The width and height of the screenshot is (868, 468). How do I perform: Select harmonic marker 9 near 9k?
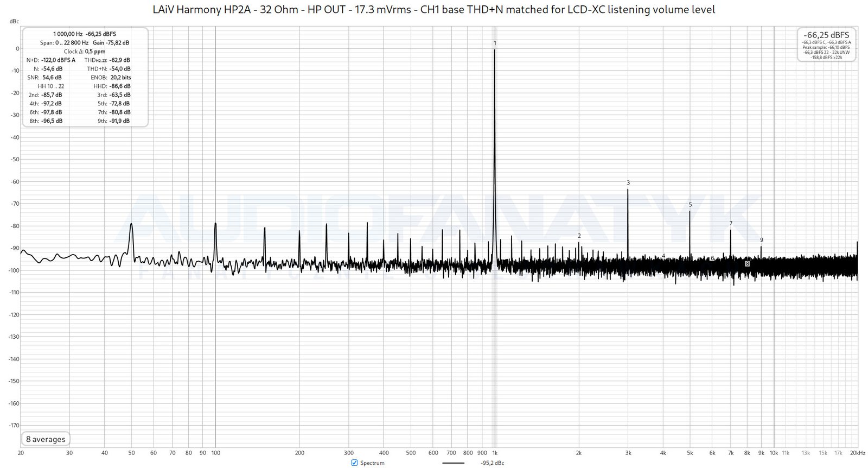(762, 240)
